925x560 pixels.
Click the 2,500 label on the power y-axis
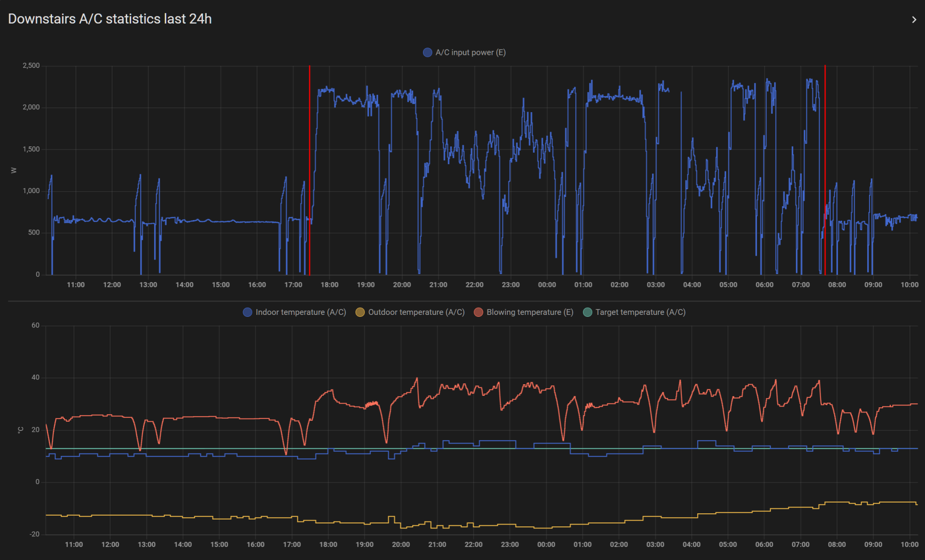(31, 65)
